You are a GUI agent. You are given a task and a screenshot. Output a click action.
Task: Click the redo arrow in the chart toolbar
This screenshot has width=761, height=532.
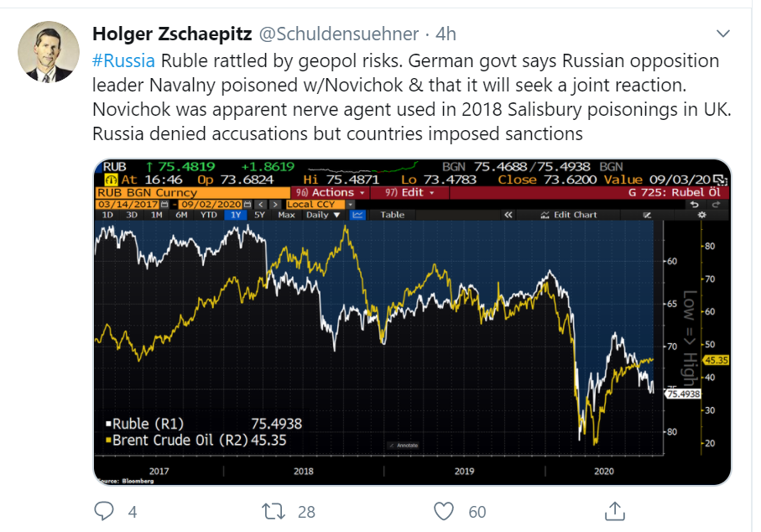click(716, 205)
